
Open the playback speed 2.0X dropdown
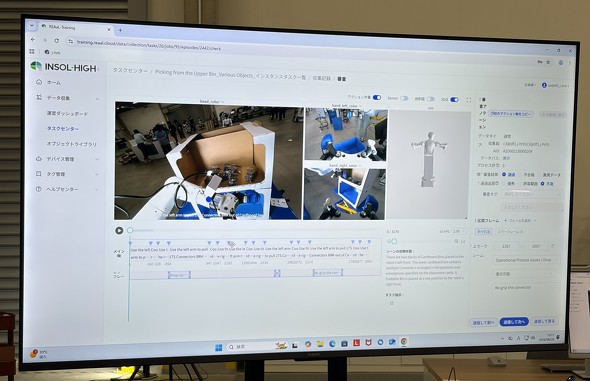click(x=458, y=231)
